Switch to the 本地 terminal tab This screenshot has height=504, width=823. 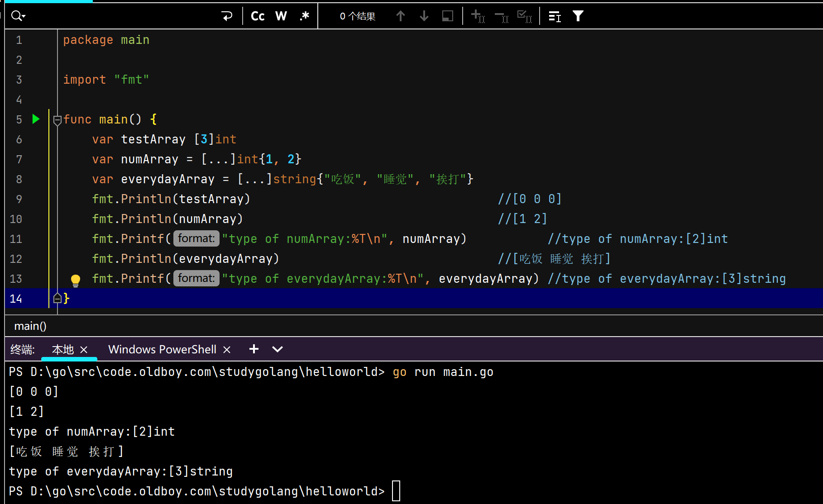click(62, 349)
